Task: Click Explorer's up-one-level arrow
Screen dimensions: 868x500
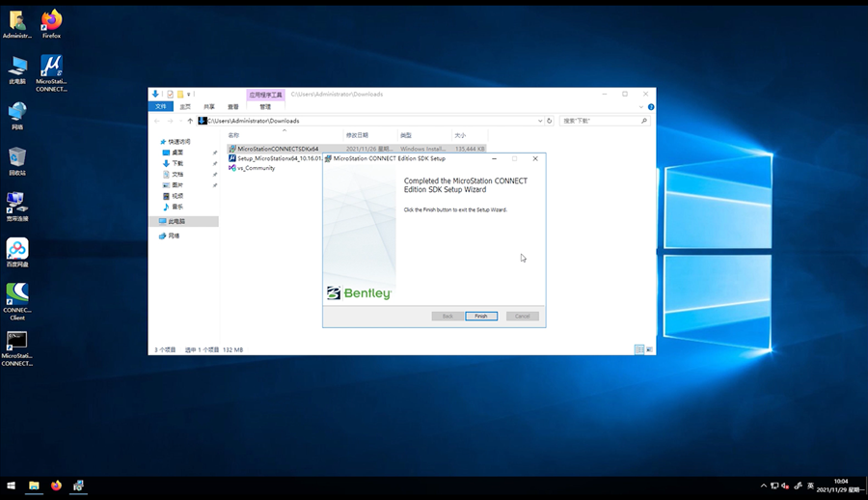Action: tap(190, 121)
